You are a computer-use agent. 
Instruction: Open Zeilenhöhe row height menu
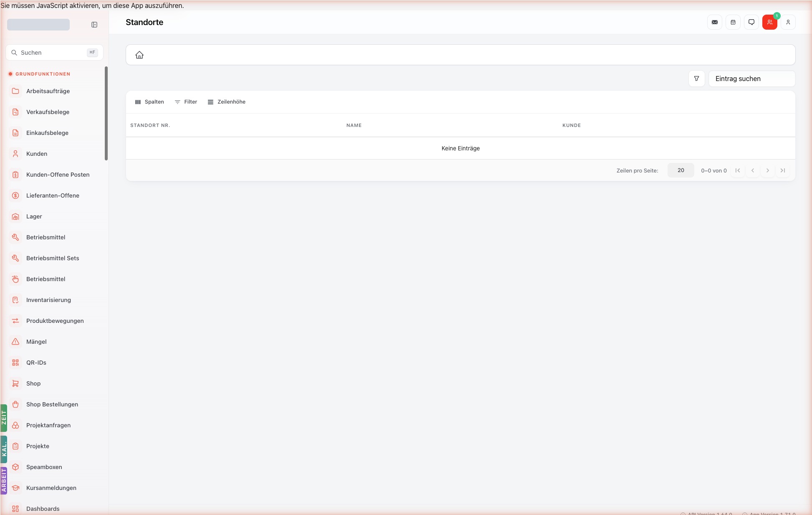coord(227,102)
